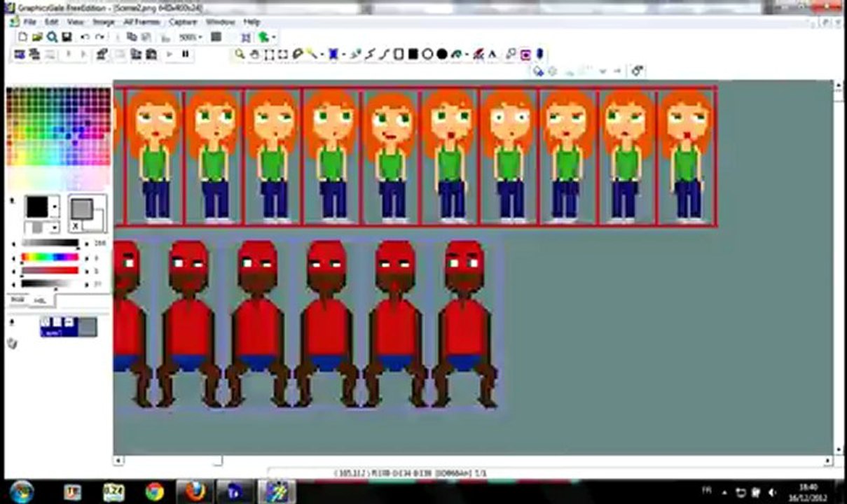Screen dimensions: 847x504
Task: Open the Edit menu
Action: [x=52, y=22]
